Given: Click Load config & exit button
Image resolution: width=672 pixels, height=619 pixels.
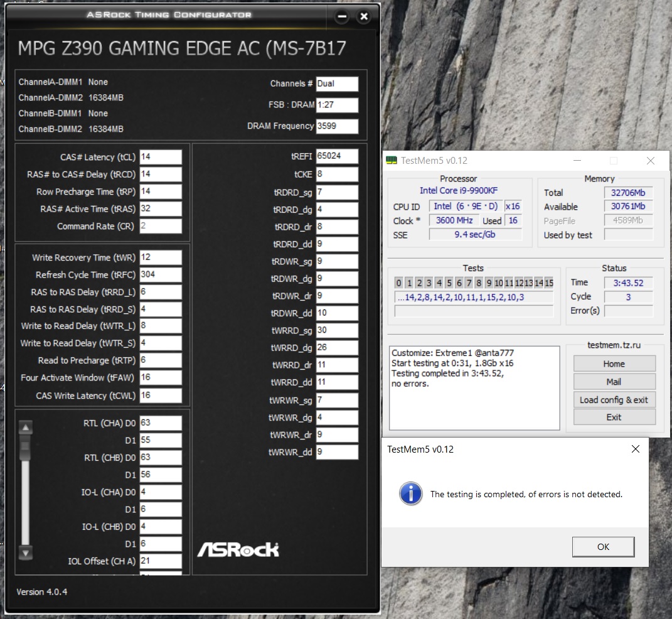Looking at the screenshot, I should [x=614, y=399].
